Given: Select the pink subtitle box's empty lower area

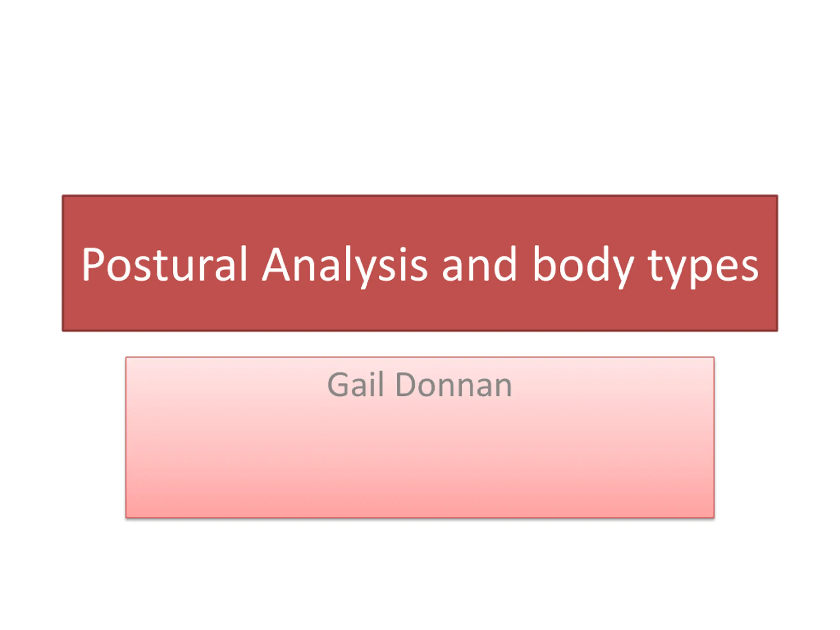Looking at the screenshot, I should [x=420, y=459].
